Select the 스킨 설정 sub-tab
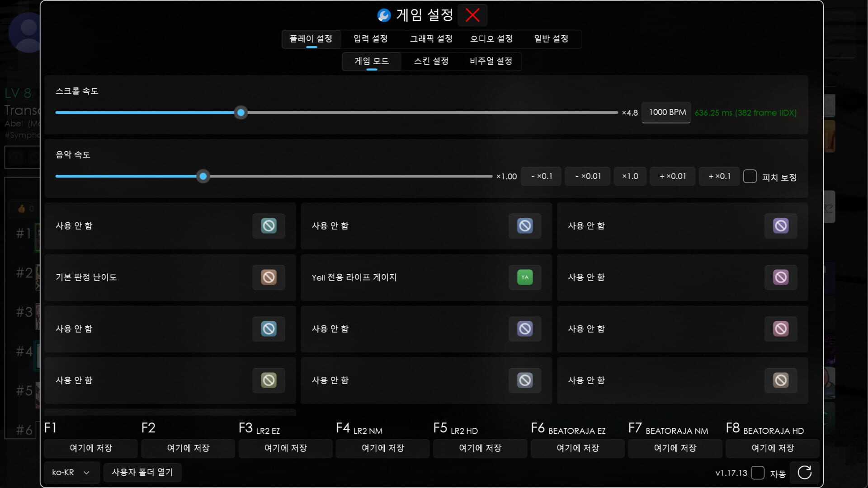This screenshot has height=488, width=868. tap(431, 61)
